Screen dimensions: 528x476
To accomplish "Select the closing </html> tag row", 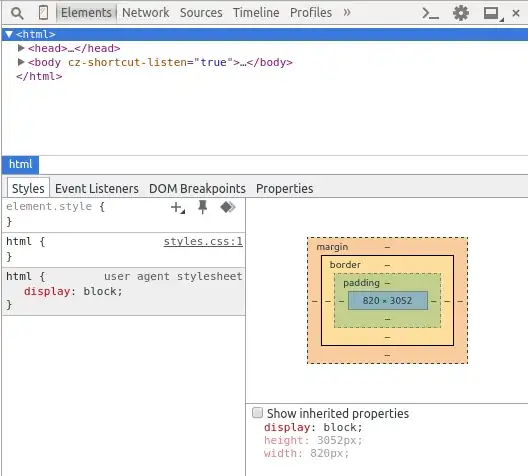I will click(x=39, y=76).
